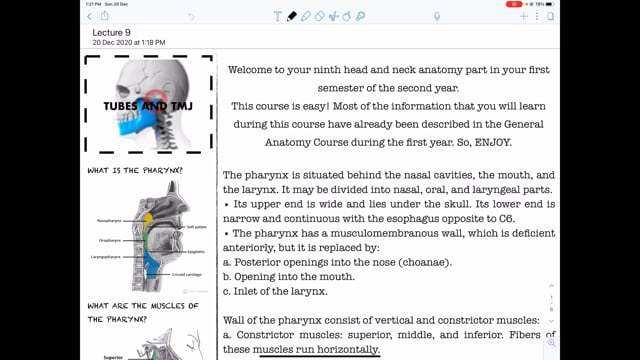Tap the Lecture 9 note title
The height and width of the screenshot is (360, 640).
(111, 33)
